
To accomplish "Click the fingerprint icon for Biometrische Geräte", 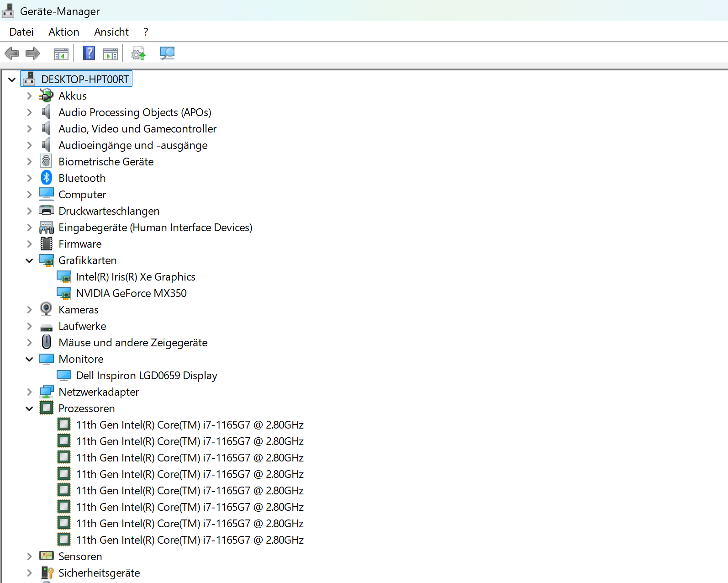I will tap(46, 161).
